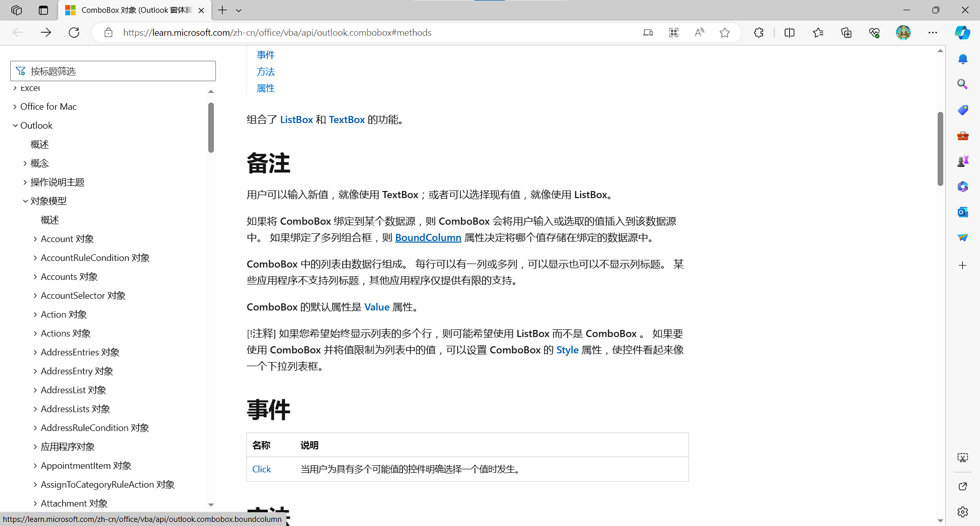Expand AccountRuleCondition 对象 node
The width and height of the screenshot is (980, 526).
[35, 258]
